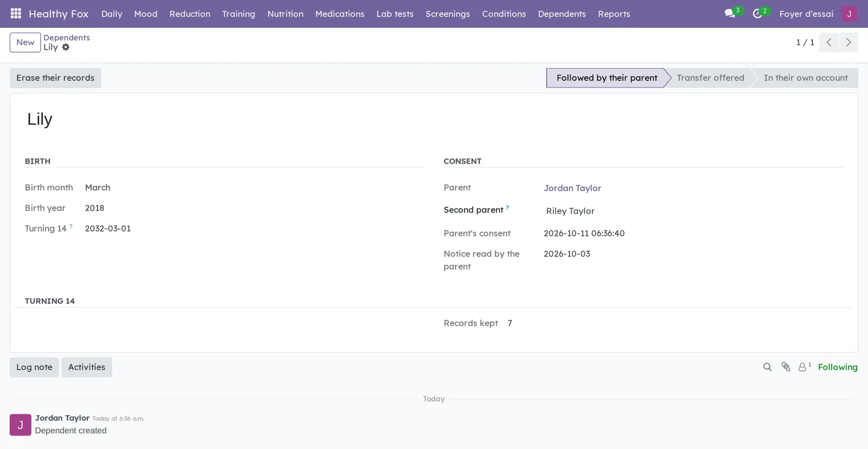Open the Activities button in chatter
Viewport: 868px width, 449px height.
coord(87,367)
